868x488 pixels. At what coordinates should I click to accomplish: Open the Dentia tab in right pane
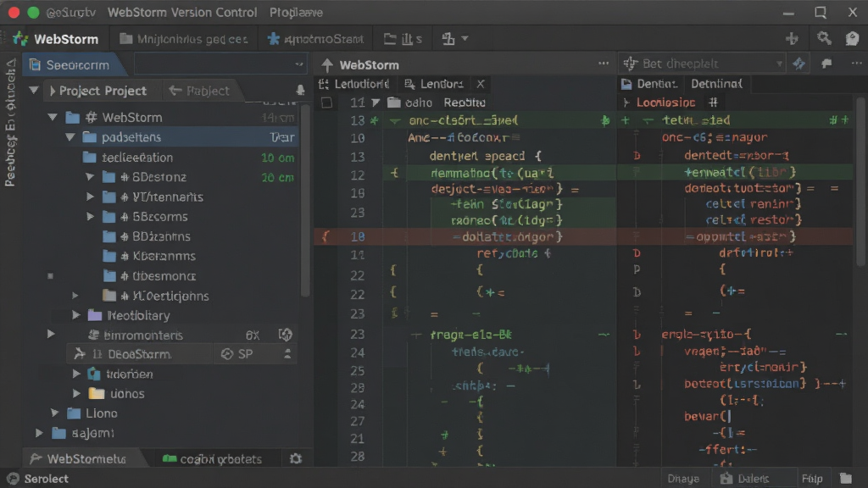pos(650,84)
